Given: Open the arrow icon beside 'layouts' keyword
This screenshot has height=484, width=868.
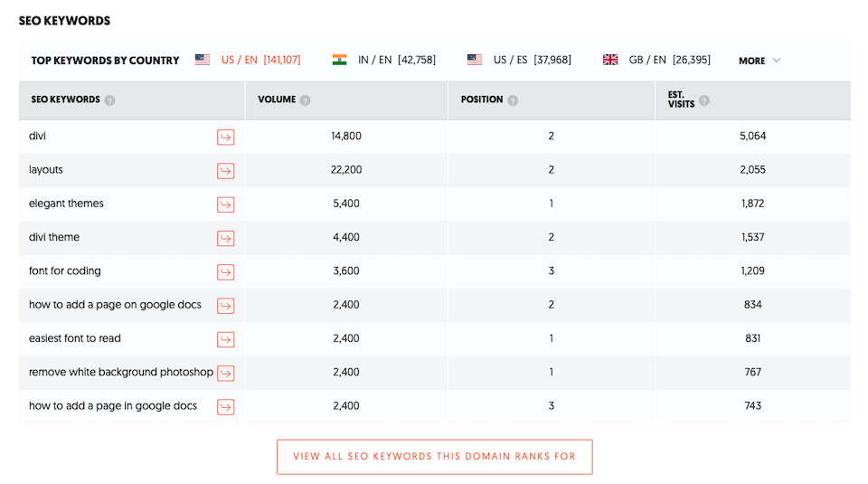Looking at the screenshot, I should coord(225,170).
